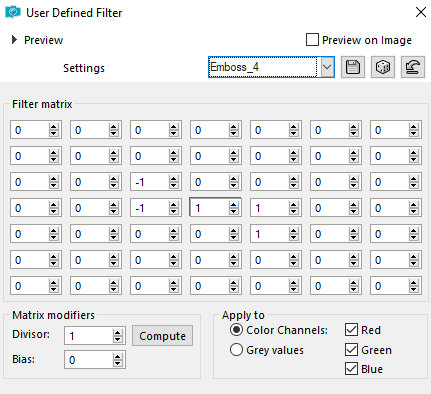Open the Emboss_4 settings dropdown arrow

click(327, 67)
